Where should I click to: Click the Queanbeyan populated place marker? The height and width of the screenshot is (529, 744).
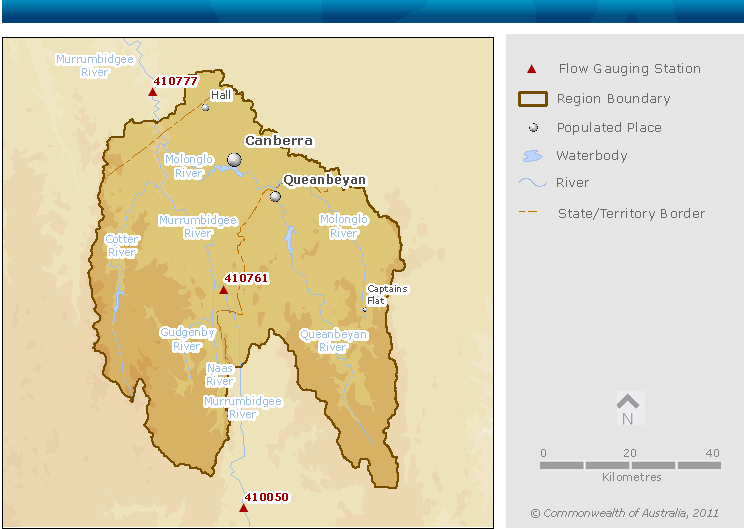[x=275, y=196]
